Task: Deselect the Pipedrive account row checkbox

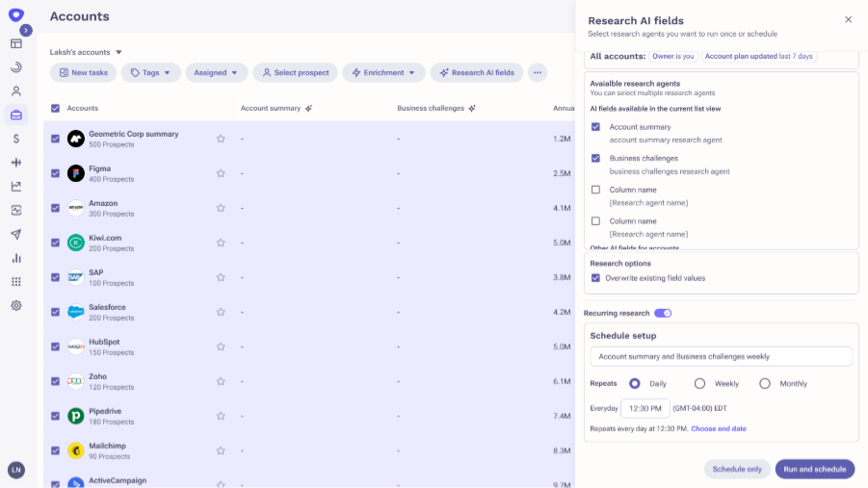Action: pos(55,416)
